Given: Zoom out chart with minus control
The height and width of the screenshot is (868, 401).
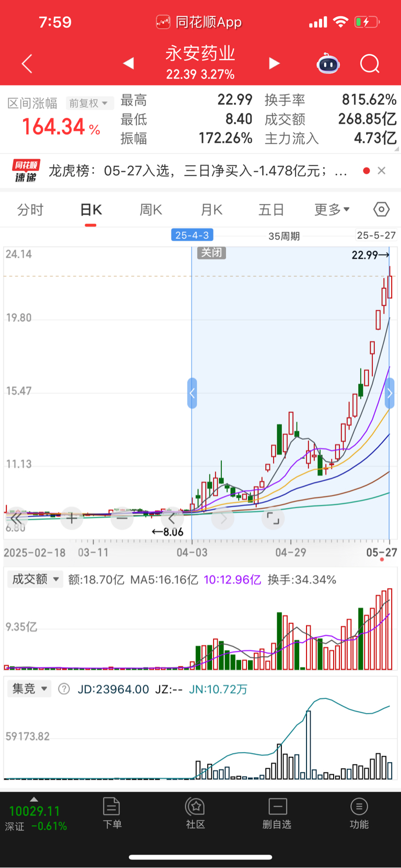Looking at the screenshot, I should 122,518.
